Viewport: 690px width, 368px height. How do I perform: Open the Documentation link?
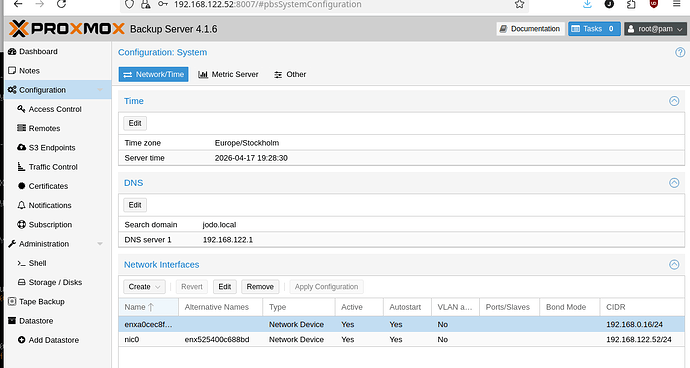pos(531,29)
